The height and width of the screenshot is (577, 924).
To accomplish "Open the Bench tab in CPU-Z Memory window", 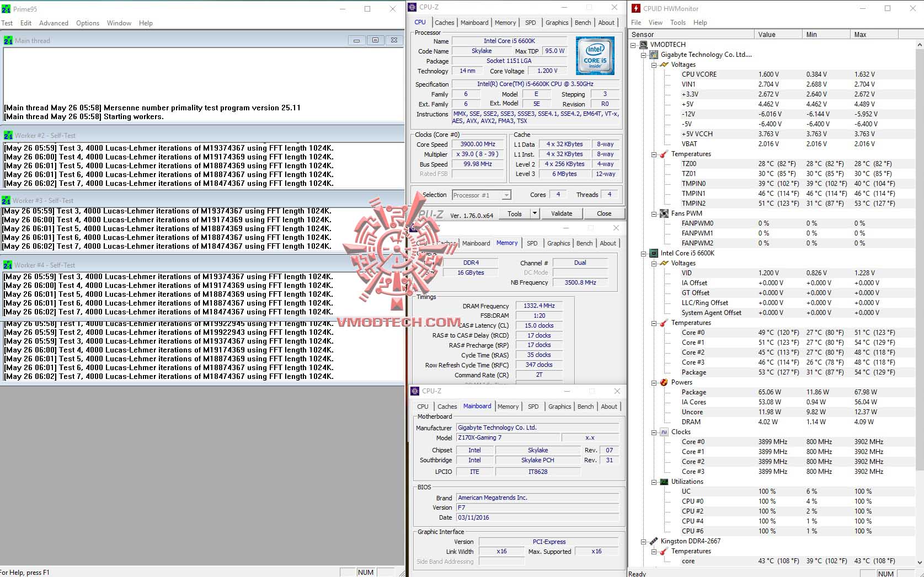I will pos(584,243).
